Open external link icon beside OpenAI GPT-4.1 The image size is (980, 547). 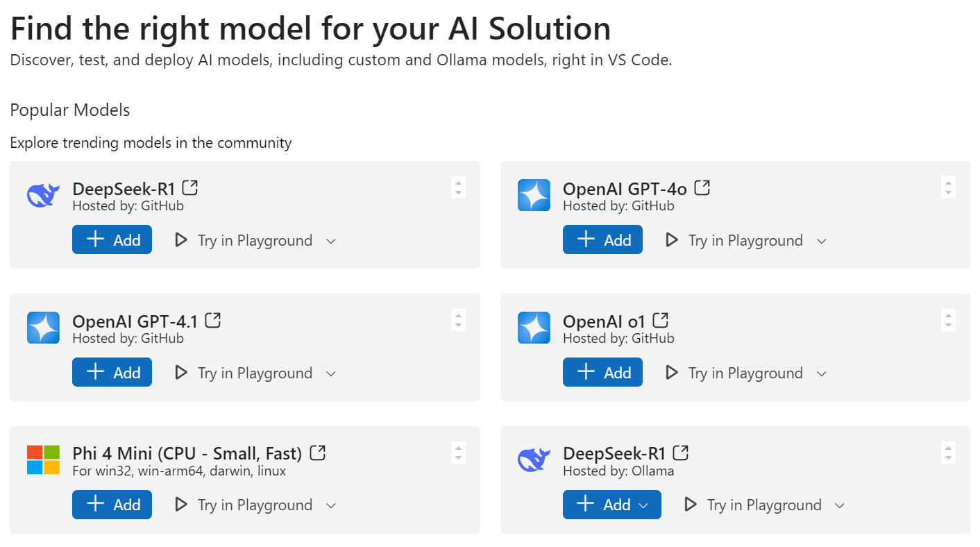pyautogui.click(x=213, y=320)
